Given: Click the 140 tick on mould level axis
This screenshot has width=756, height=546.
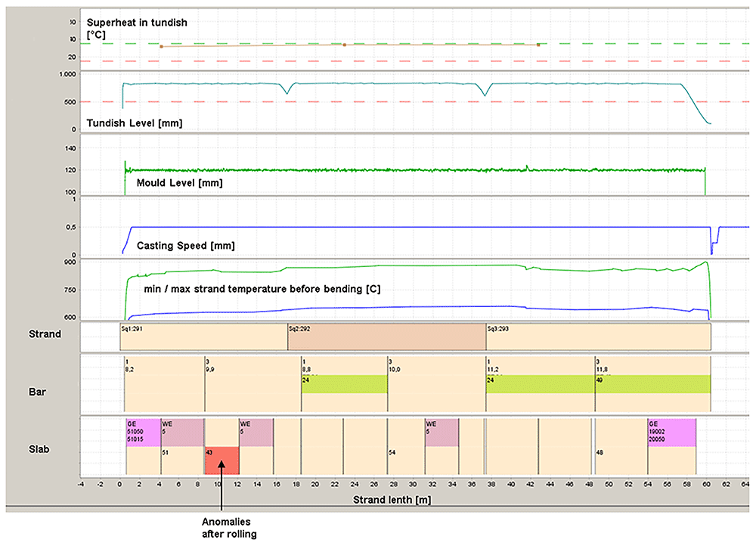Looking at the screenshot, I should [70, 148].
